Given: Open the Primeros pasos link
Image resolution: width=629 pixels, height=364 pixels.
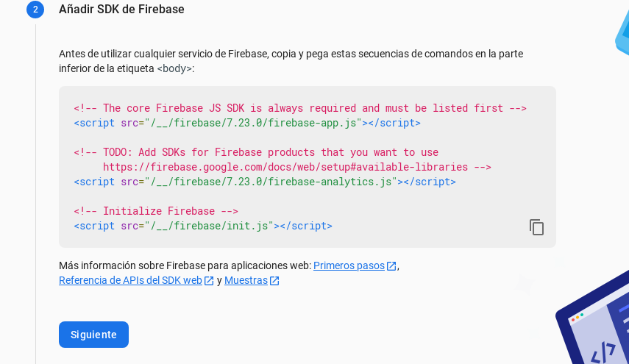Looking at the screenshot, I should coord(349,265).
